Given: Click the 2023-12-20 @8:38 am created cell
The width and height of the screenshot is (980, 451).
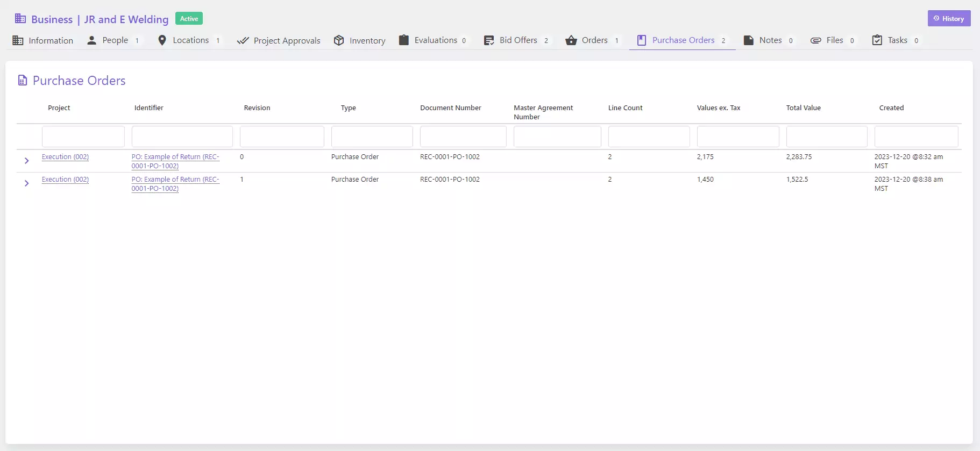Looking at the screenshot, I should 909,184.
